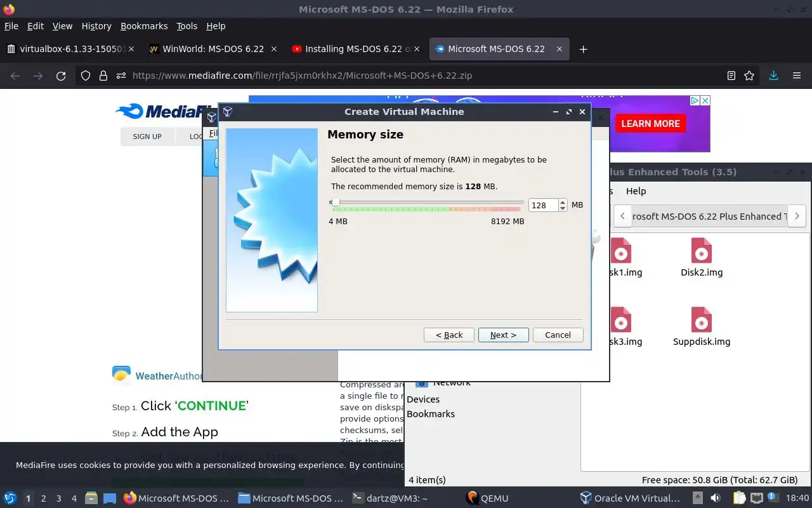Image resolution: width=812 pixels, height=508 pixels.
Task: Open Firefox File menu
Action: (11, 26)
